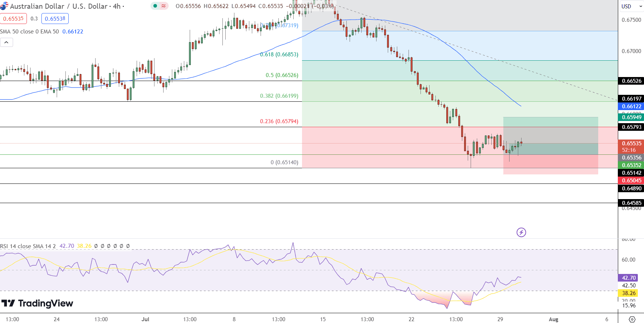
Task: Click the gray 0.65356 price axis tag
Action: coord(631,158)
